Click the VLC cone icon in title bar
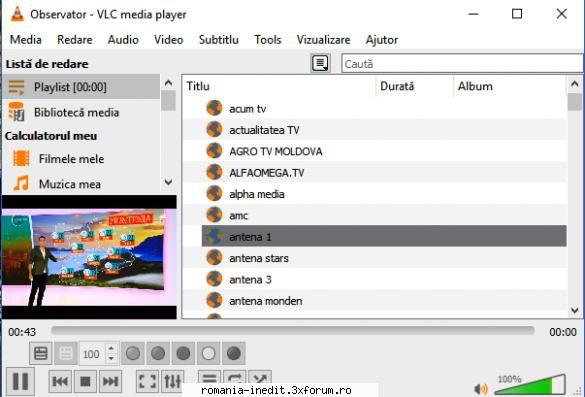This screenshot has width=585, height=397. pos(17,14)
